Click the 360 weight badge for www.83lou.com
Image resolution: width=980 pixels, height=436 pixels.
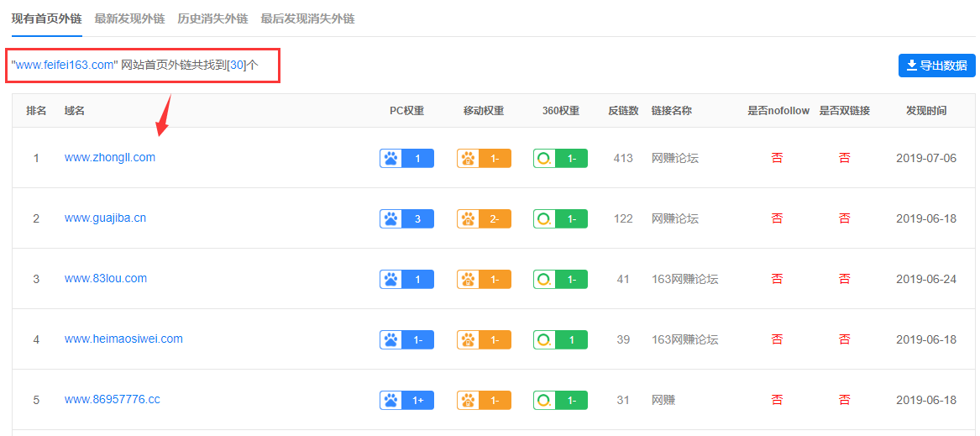[561, 279]
